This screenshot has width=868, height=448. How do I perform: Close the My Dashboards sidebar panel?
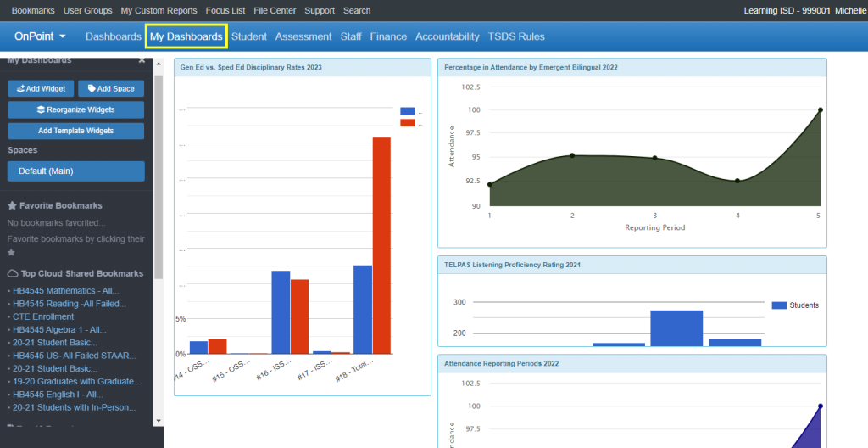pos(142,60)
